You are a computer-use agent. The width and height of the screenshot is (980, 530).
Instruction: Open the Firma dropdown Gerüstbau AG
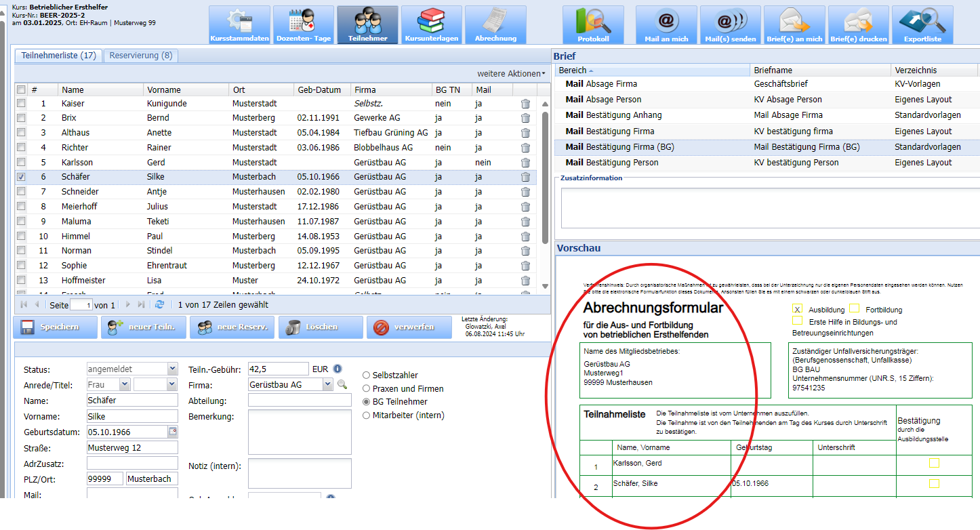(x=327, y=384)
